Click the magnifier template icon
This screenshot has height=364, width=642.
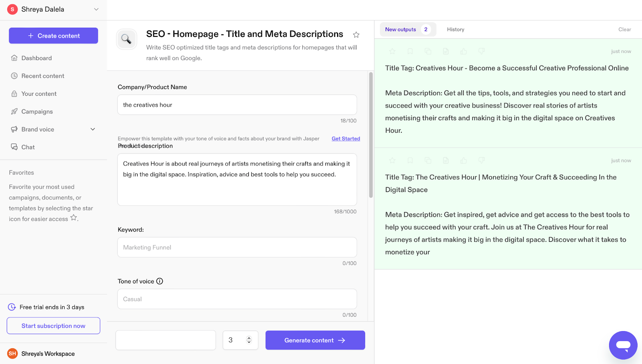(126, 39)
